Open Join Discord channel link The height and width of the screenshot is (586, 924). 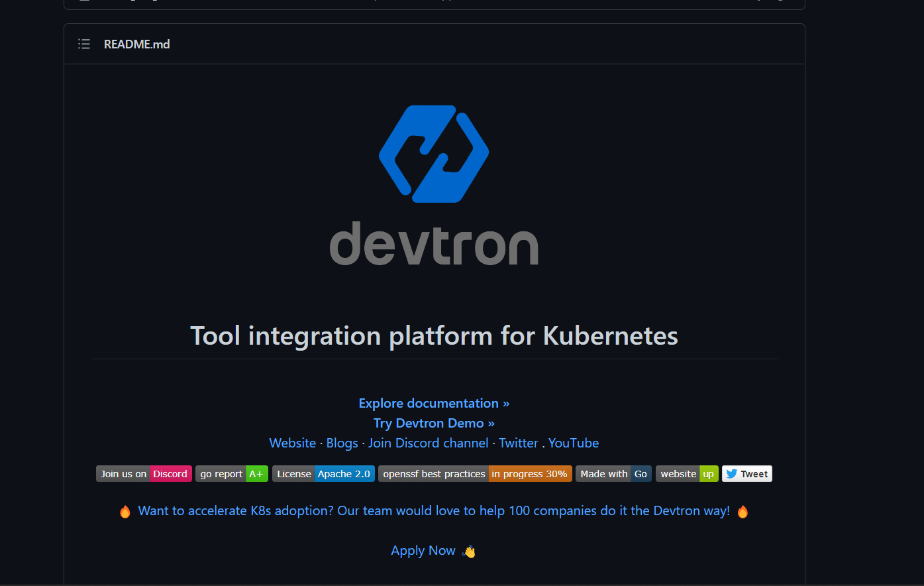pyautogui.click(x=428, y=443)
